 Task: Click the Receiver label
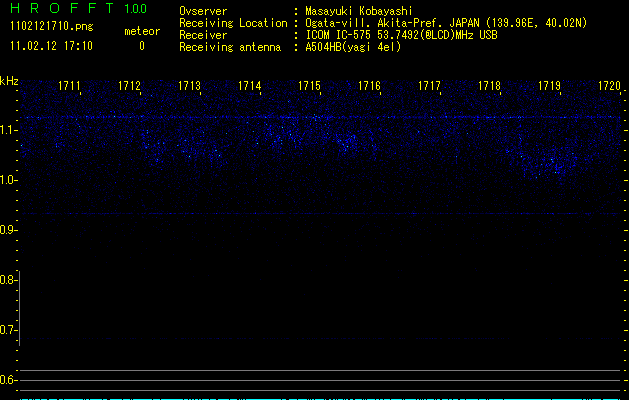click(x=203, y=35)
